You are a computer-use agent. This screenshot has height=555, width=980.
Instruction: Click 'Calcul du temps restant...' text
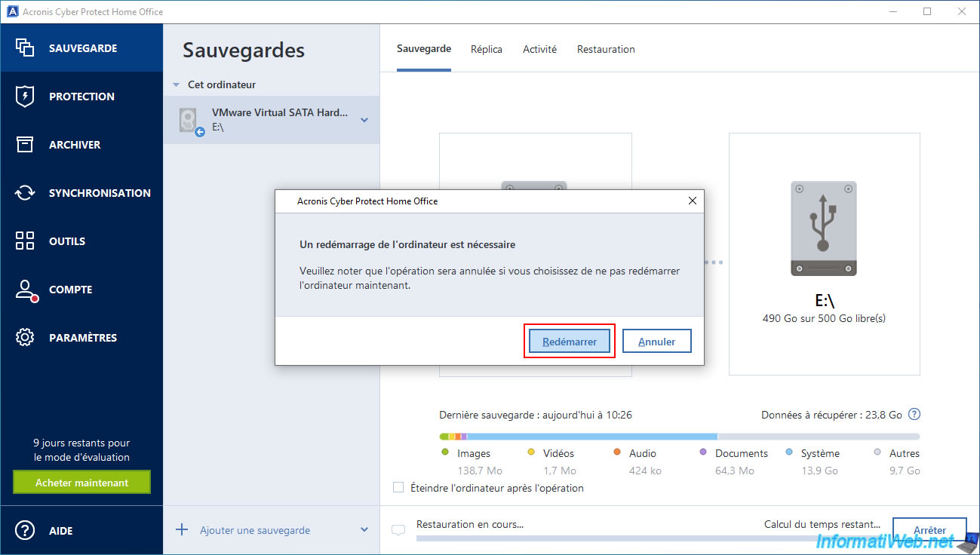(822, 524)
